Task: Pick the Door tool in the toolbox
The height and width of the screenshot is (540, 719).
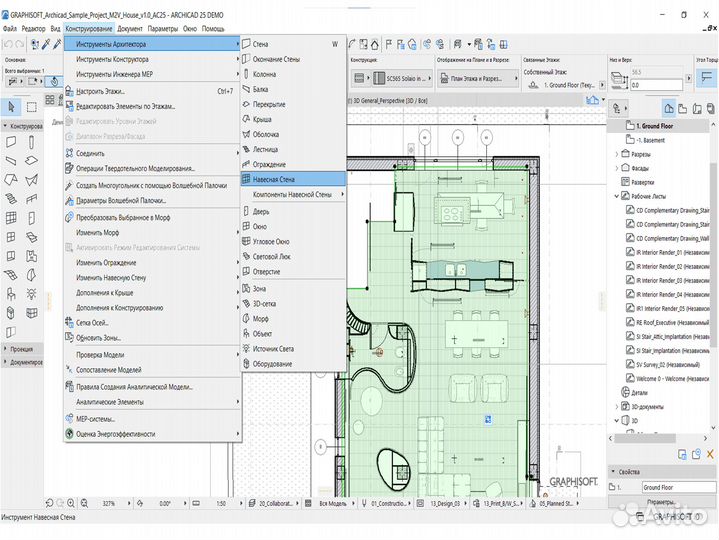Action: click(32, 218)
